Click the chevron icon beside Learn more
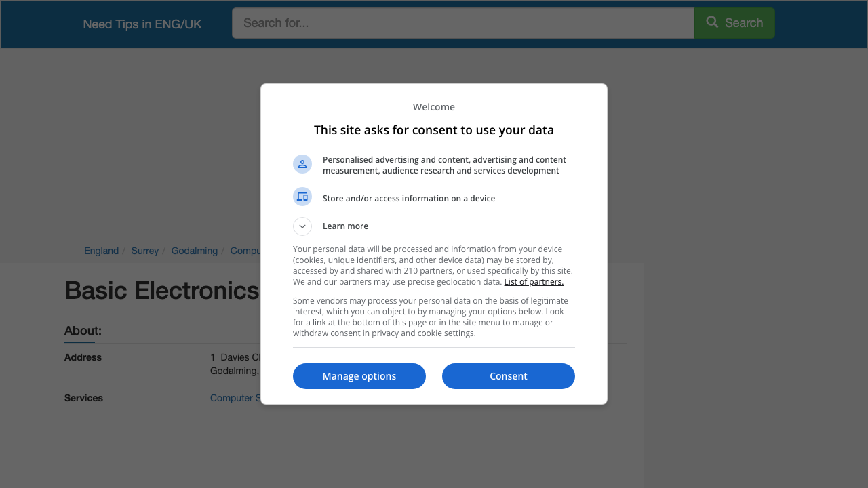This screenshot has height=488, width=868. 302,226
